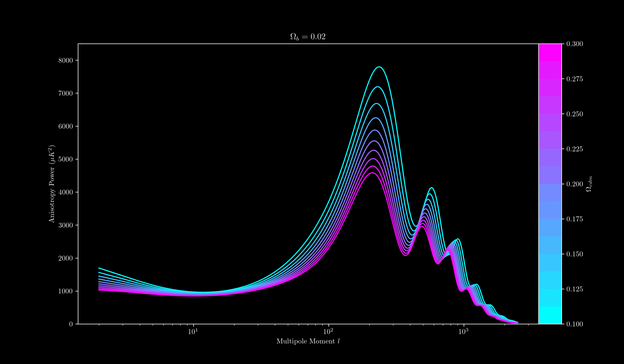Image resolution: width=624 pixels, height=364 pixels.
Task: Click the y-axis tick label 2000
Action: click(x=66, y=258)
